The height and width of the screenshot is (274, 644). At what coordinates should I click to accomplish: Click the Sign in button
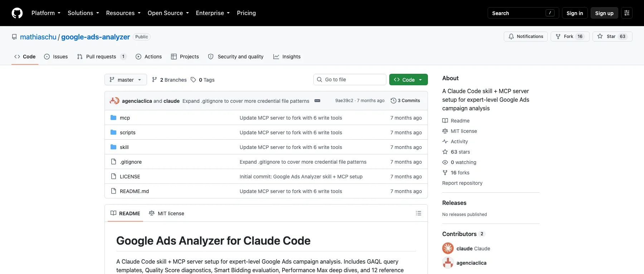(575, 13)
